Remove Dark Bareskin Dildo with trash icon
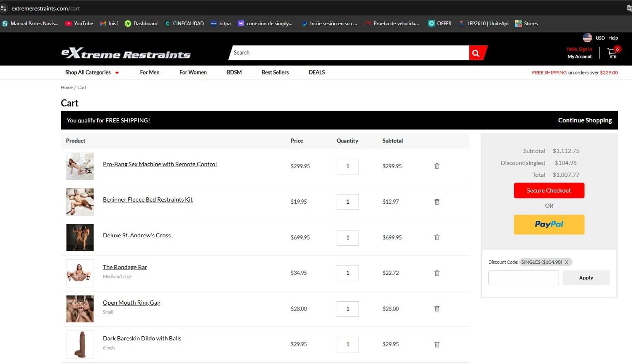This screenshot has width=632, height=364. coord(437,344)
